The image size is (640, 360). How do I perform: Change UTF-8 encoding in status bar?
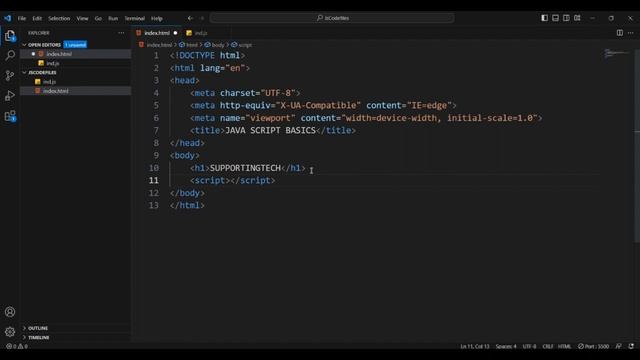click(529, 346)
